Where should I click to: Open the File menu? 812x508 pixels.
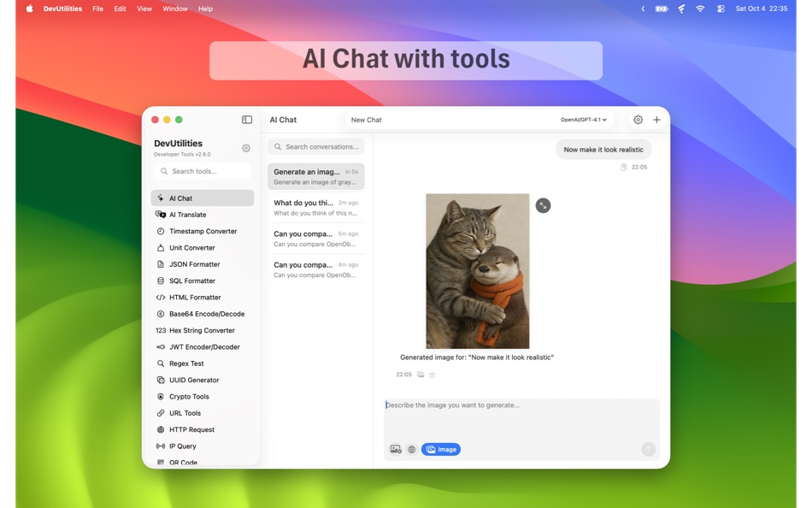[x=98, y=9]
